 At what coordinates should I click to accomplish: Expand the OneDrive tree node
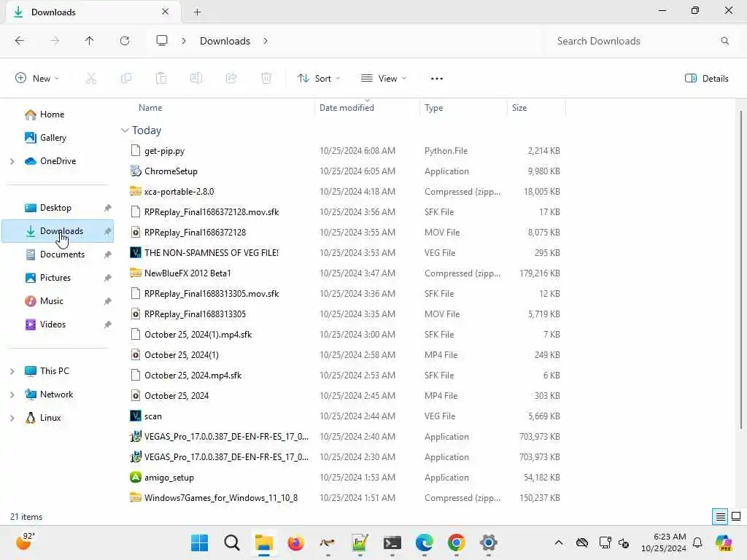(x=12, y=161)
